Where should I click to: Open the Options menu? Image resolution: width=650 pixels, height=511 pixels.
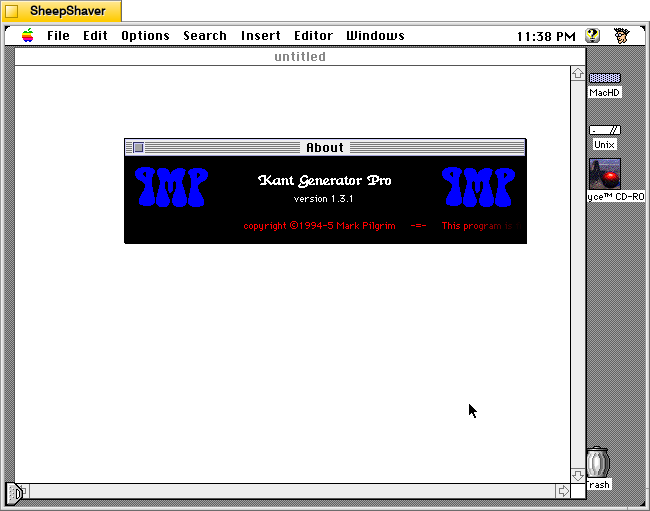tap(146, 36)
